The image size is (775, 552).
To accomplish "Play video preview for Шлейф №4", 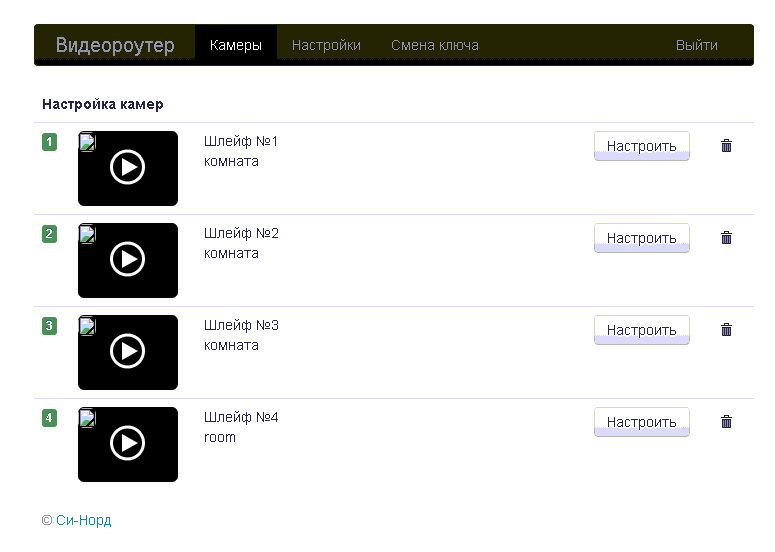I will 128,443.
